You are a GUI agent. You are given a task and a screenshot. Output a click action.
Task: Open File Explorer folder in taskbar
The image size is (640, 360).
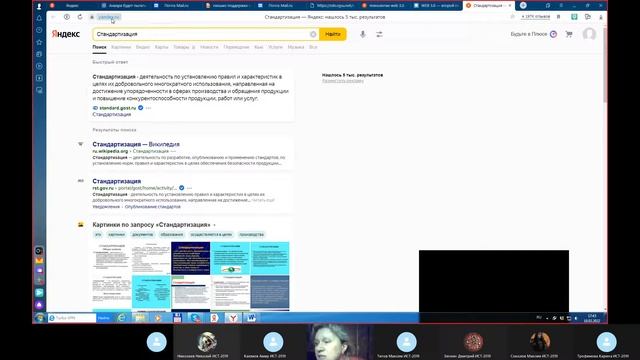click(x=140, y=318)
